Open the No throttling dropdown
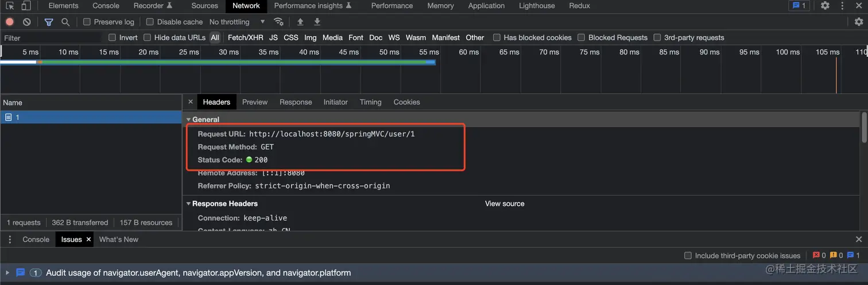This screenshot has width=868, height=285. (237, 22)
